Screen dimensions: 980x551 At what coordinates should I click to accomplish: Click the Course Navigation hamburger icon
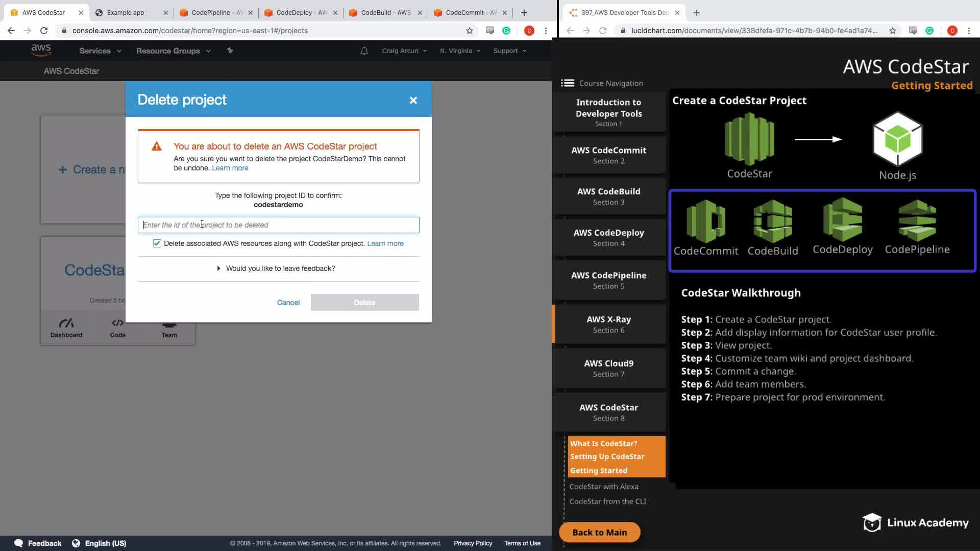tap(567, 83)
